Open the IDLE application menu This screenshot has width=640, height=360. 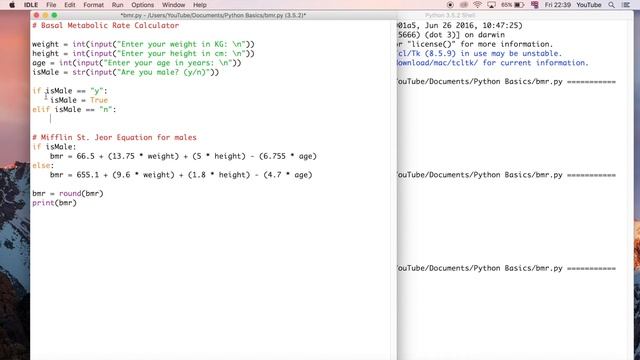tap(31, 5)
